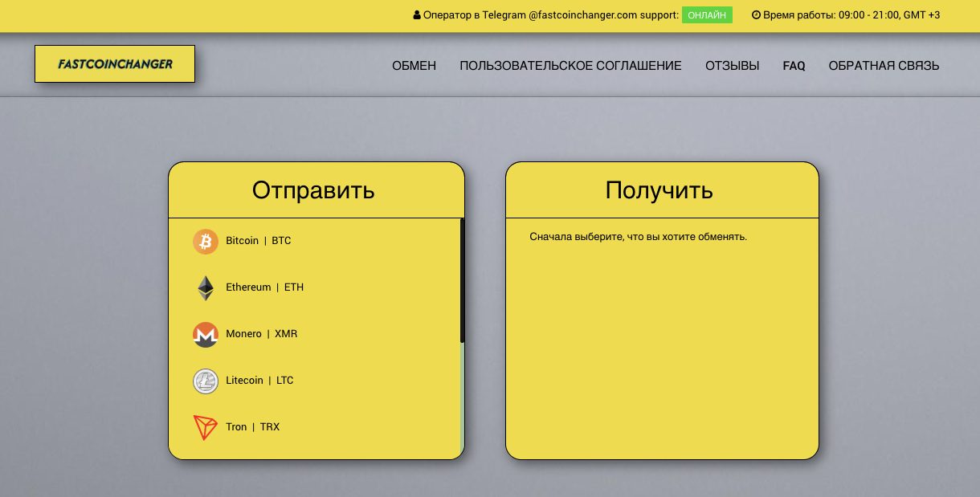Select the Litecoin coin icon
980x497 pixels.
(206, 381)
